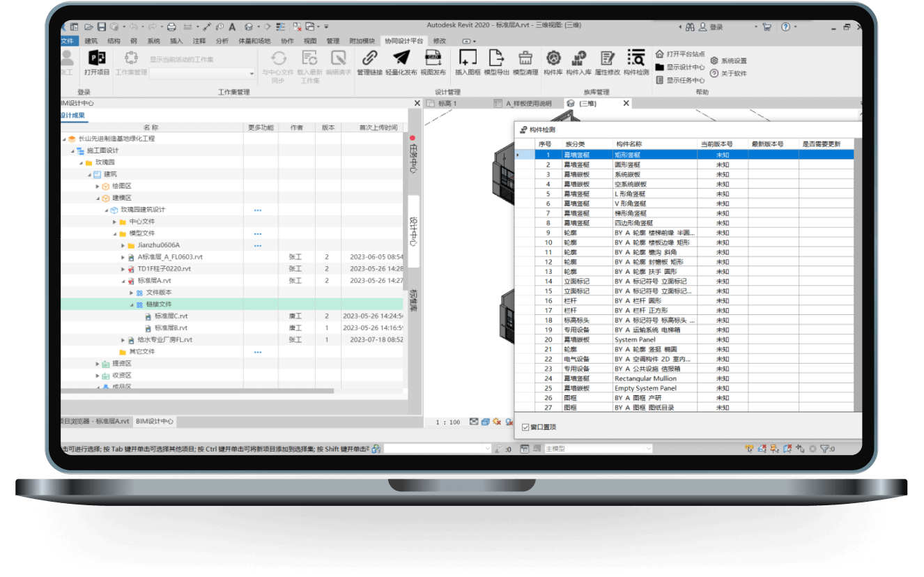This screenshot has height=577, width=924.
Task: Click the 1 : 100 view scale control
Action: (447, 422)
